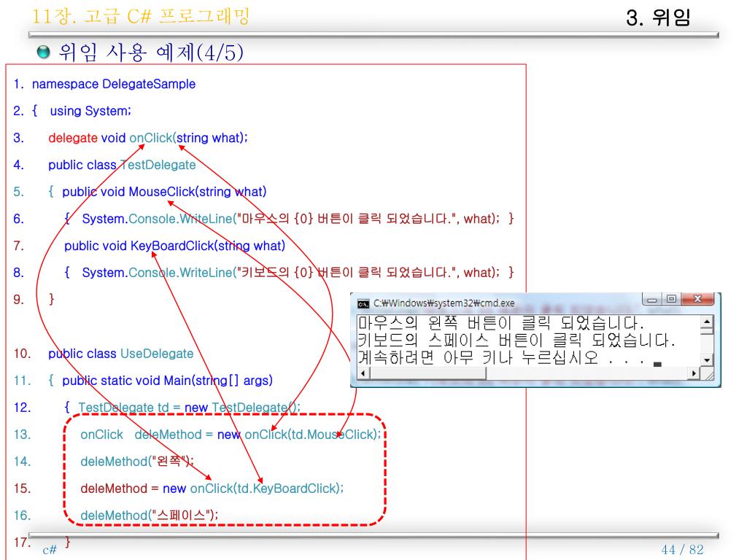Click the console horizontal scrollbar right arrow

pyautogui.click(x=694, y=373)
